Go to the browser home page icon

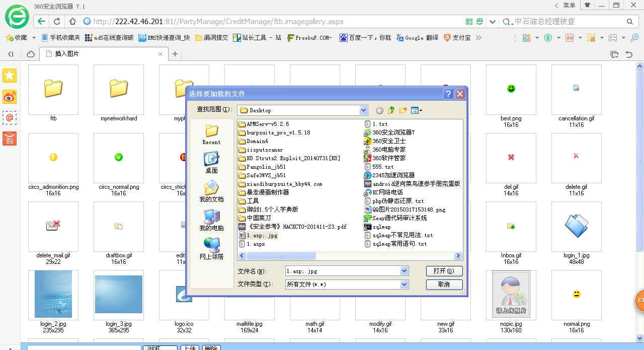[x=72, y=21]
